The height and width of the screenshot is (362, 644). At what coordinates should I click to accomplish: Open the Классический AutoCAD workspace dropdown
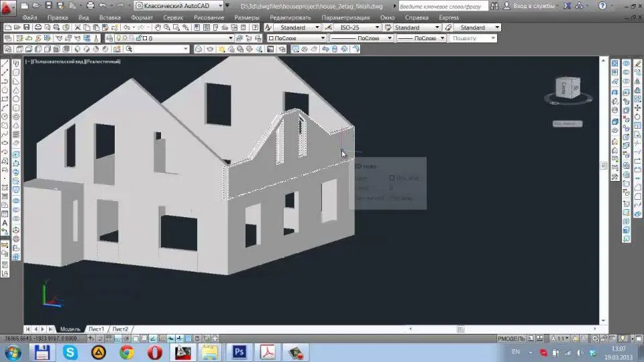coord(181,6)
